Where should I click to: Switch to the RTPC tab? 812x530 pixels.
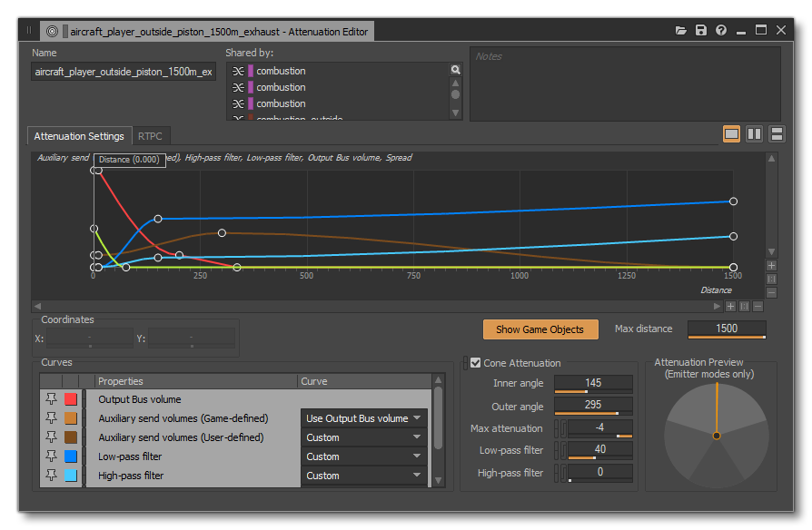coord(150,136)
